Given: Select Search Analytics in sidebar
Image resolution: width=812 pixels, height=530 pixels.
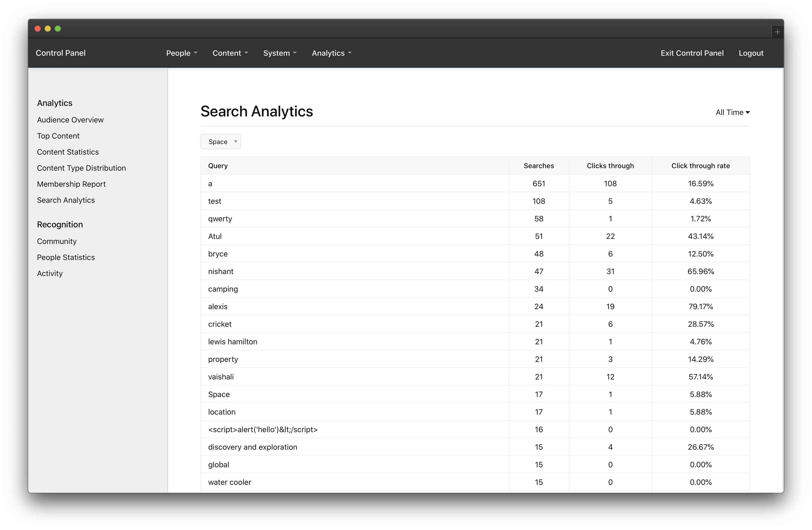Looking at the screenshot, I should (66, 200).
